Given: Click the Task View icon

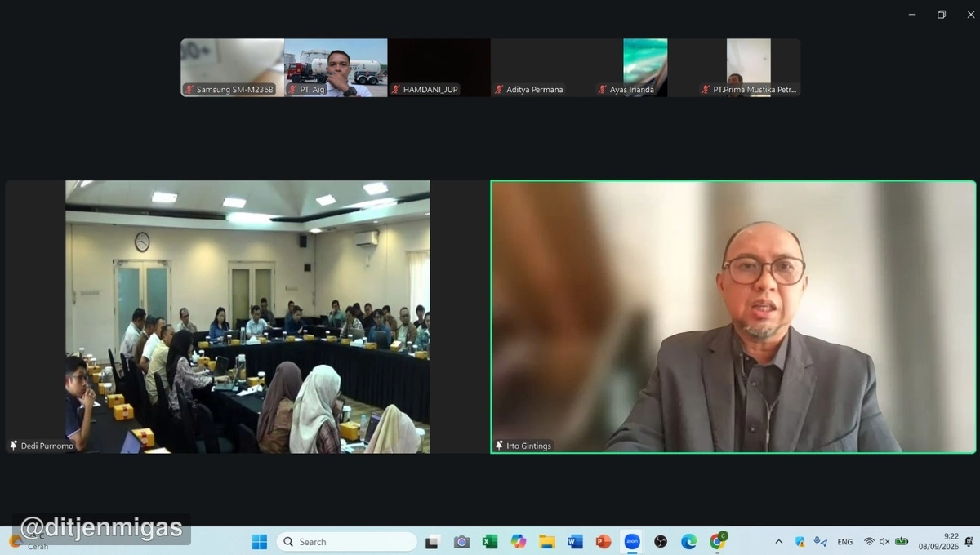Looking at the screenshot, I should pos(433,542).
